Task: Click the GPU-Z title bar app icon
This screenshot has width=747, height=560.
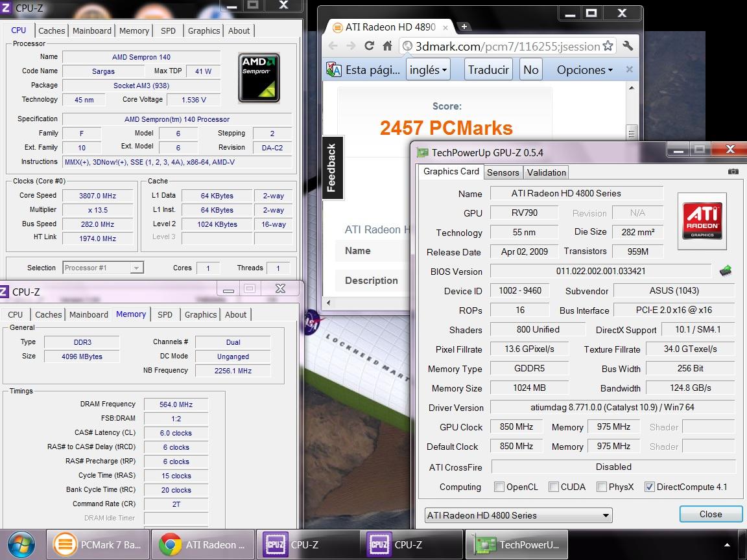Action: 423,152
